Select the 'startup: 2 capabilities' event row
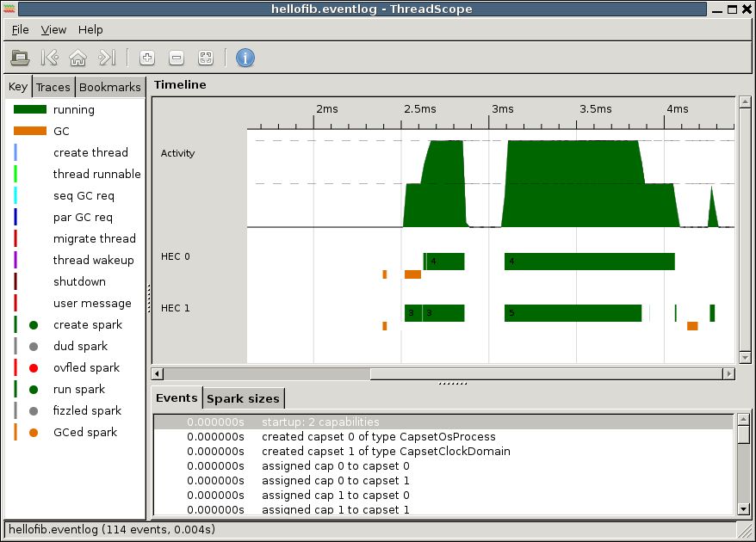This screenshot has width=756, height=542. point(443,422)
